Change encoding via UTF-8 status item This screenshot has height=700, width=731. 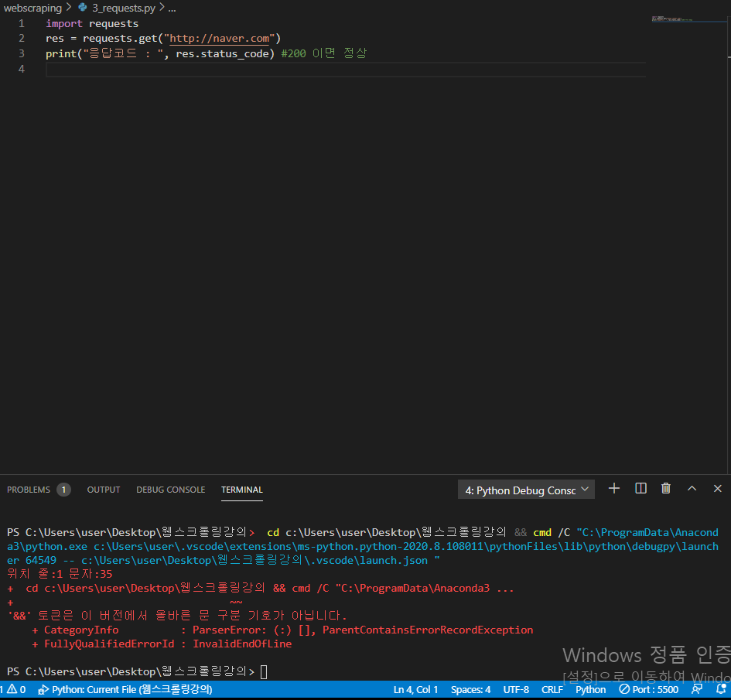516,690
